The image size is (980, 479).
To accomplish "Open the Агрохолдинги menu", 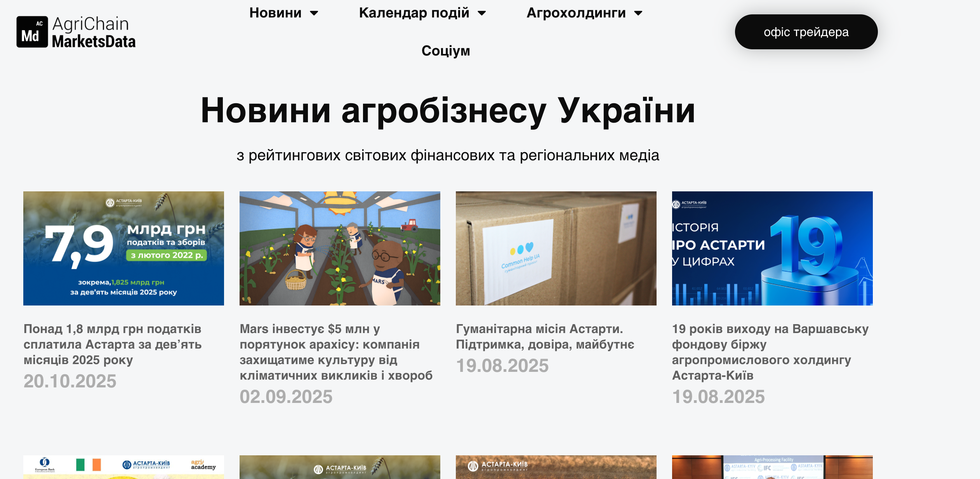I will 576,13.
